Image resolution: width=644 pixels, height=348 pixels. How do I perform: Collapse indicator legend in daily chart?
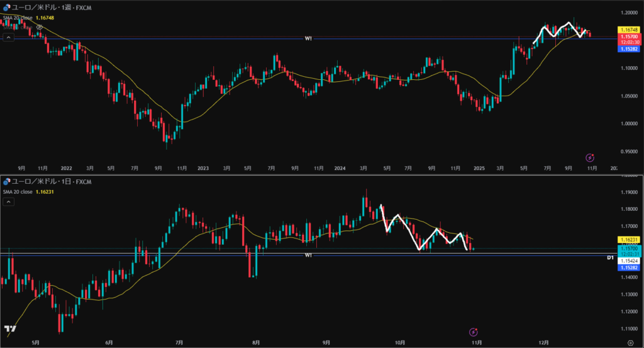(x=8, y=202)
